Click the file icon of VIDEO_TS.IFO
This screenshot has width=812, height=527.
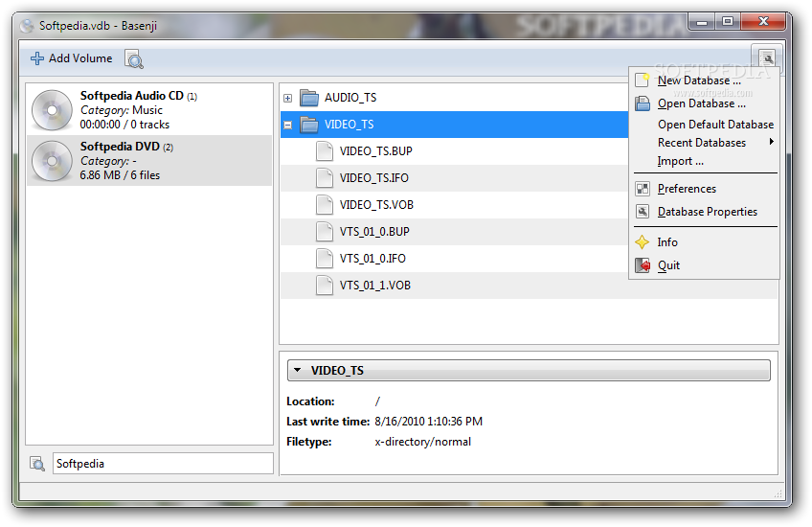pos(325,178)
